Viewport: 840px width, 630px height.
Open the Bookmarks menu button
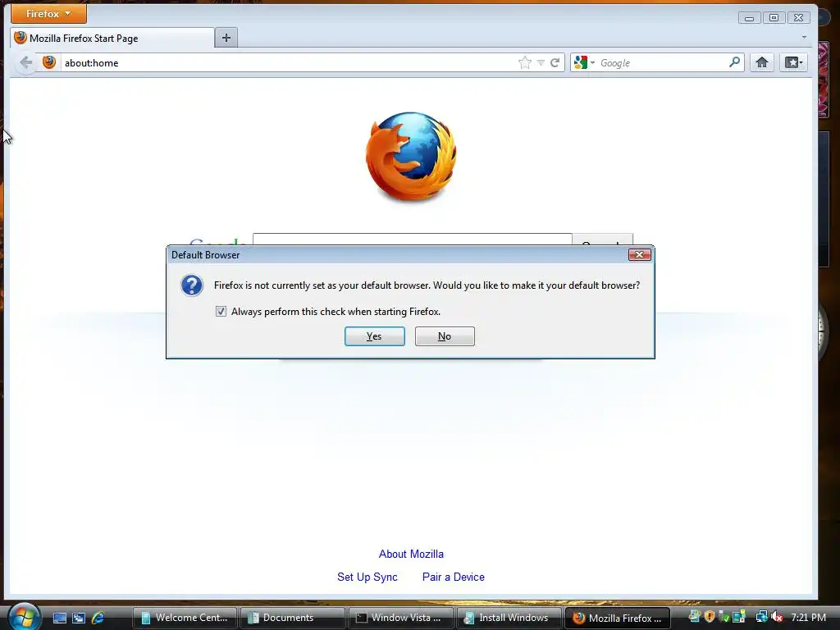click(793, 62)
